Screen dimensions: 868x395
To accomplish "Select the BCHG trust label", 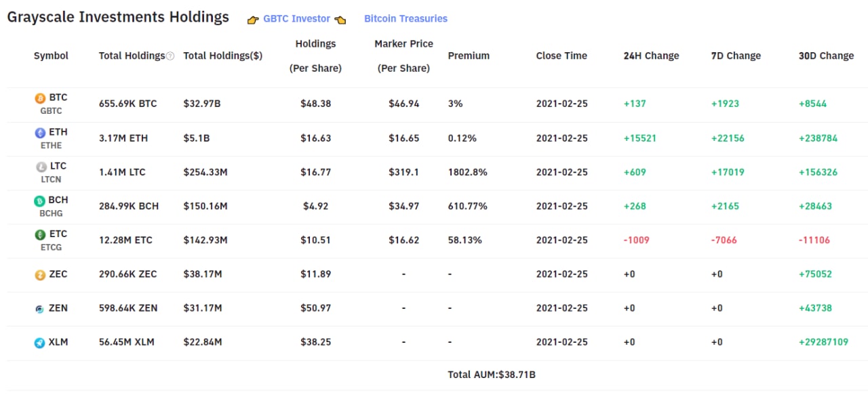I will click(x=52, y=213).
